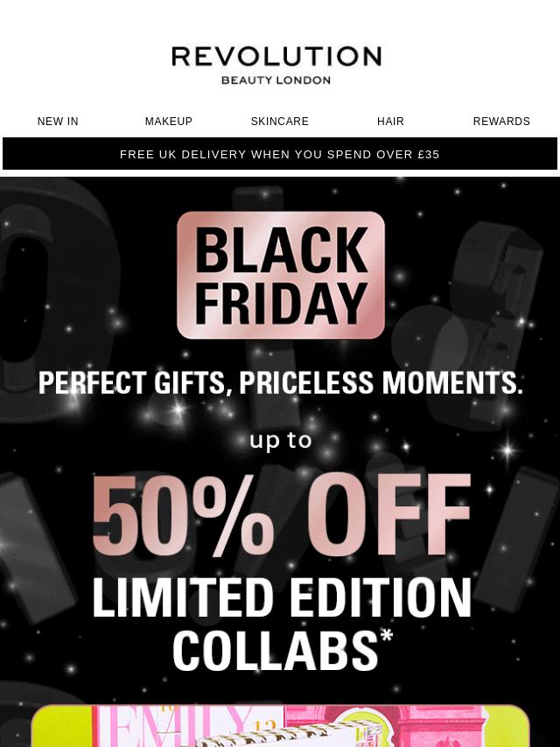The height and width of the screenshot is (747, 560).
Task: Click the LIMITED EDITION heading line
Action: pyautogui.click(x=281, y=598)
